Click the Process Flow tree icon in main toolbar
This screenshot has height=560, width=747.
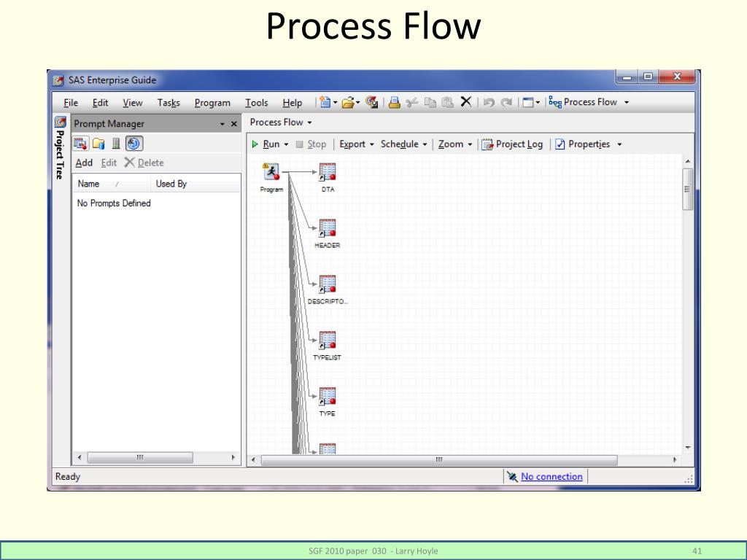[555, 102]
